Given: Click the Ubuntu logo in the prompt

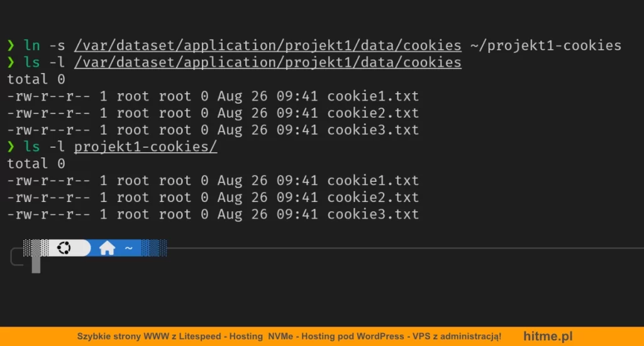Looking at the screenshot, I should pyautogui.click(x=64, y=248).
